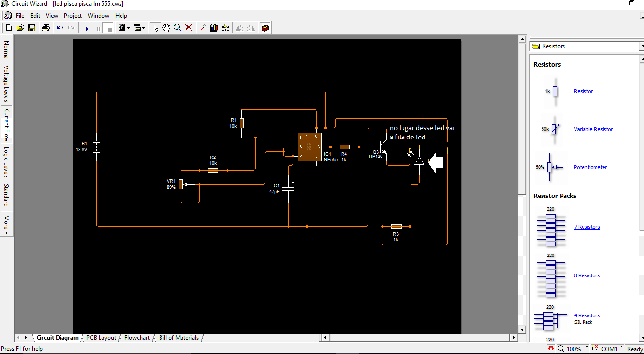Switch to the Normal view tab

tap(6, 50)
